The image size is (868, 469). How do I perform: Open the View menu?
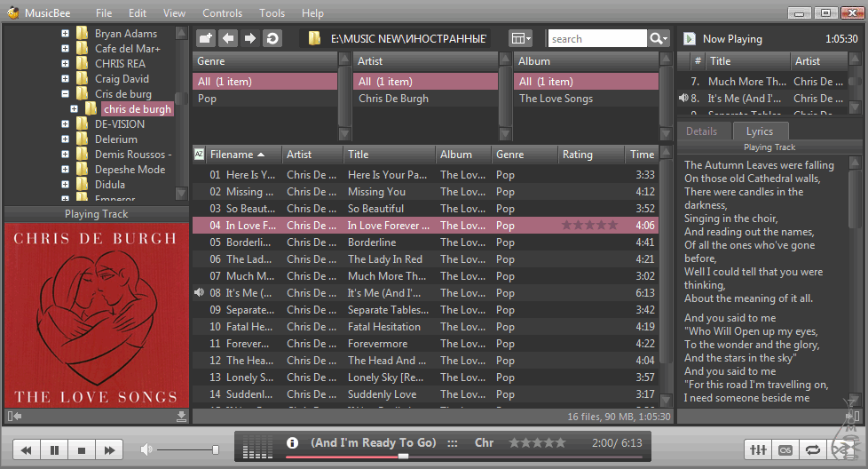pos(174,12)
